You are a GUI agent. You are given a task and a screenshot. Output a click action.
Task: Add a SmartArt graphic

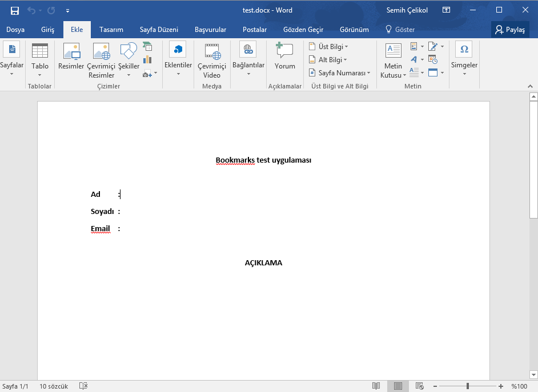147,47
